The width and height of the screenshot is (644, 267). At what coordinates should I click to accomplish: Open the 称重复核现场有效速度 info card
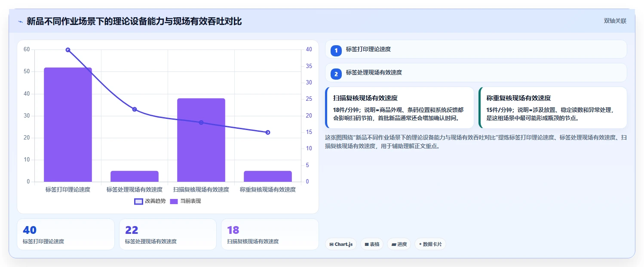(553, 108)
